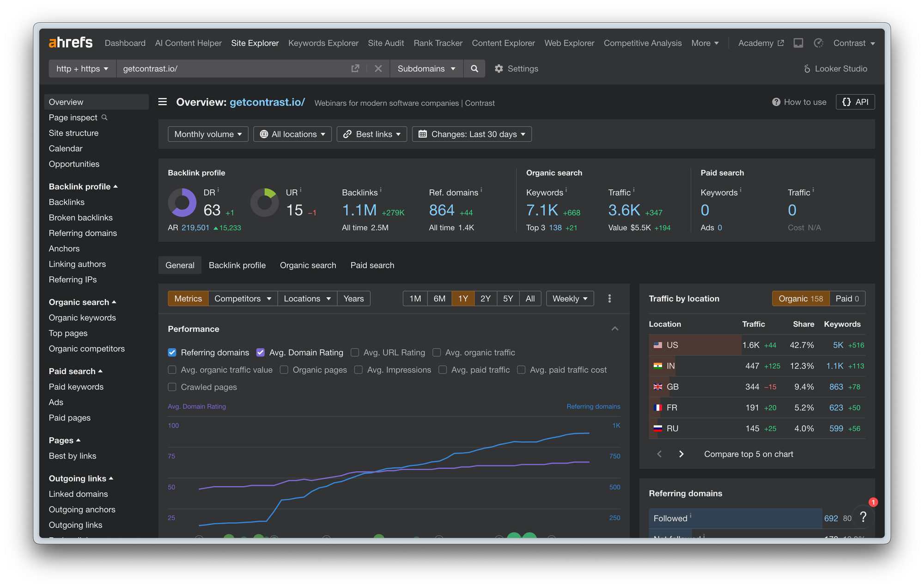Open Looker Studio link
Screen dimensions: 924x588
[x=836, y=68]
